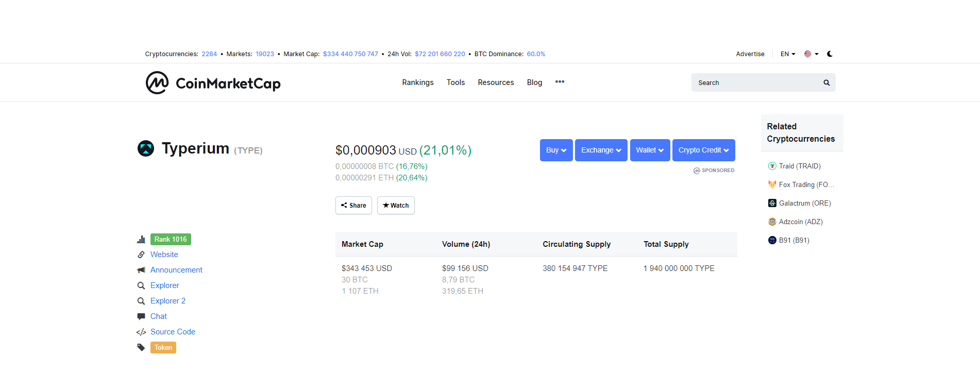Click the $343 453 USD market cap value
Image resolution: width=980 pixels, height=372 pixels.
click(367, 268)
